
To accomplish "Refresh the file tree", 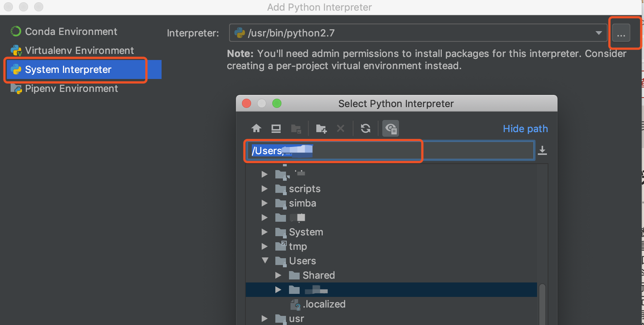I will click(366, 128).
